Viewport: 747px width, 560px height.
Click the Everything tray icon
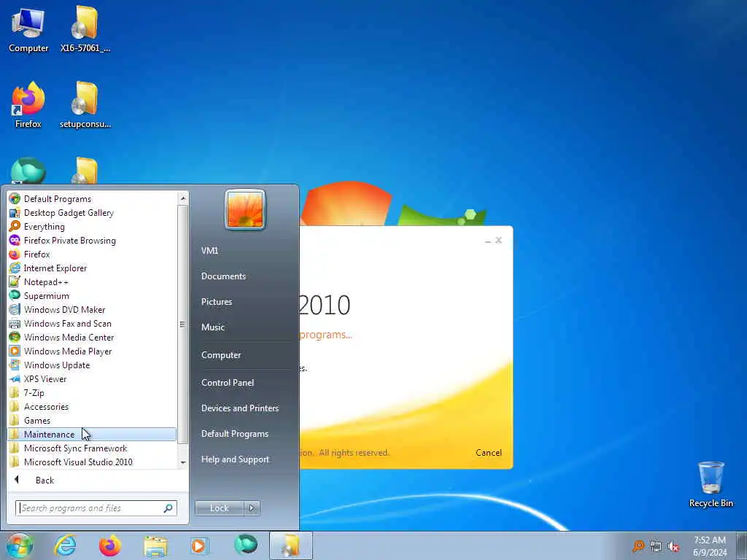click(x=638, y=546)
